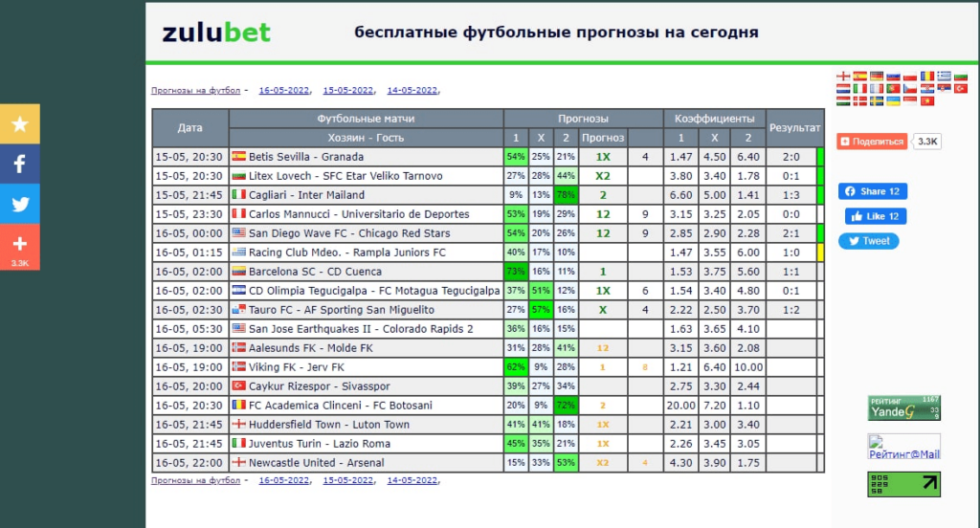
Task: Open the Рейтинг@Mail counter link
Action: coord(903,448)
